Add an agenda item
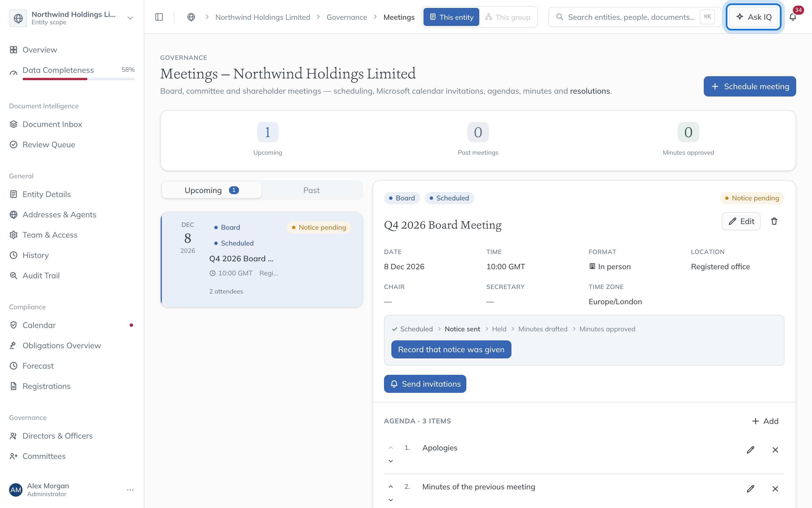812x508 pixels. [x=765, y=421]
